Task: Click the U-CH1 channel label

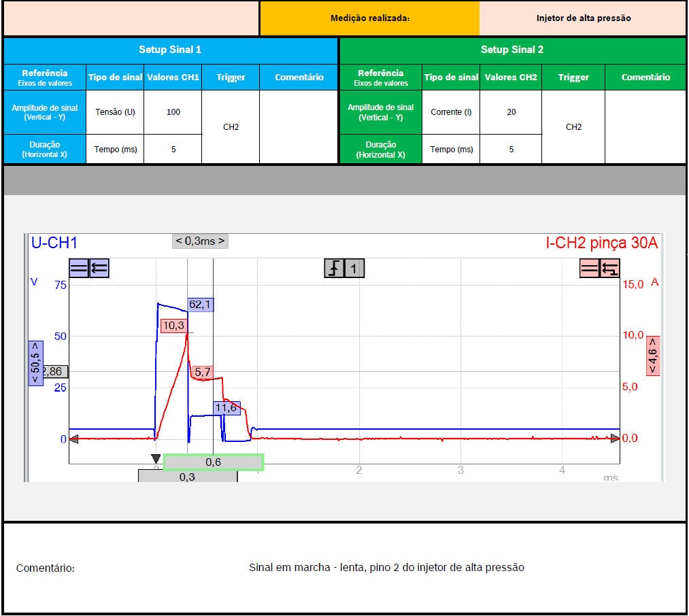Action: pyautogui.click(x=54, y=243)
